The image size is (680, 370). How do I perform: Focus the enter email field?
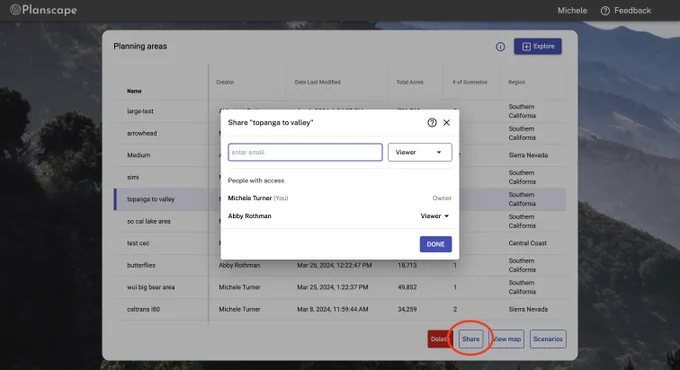coord(305,152)
